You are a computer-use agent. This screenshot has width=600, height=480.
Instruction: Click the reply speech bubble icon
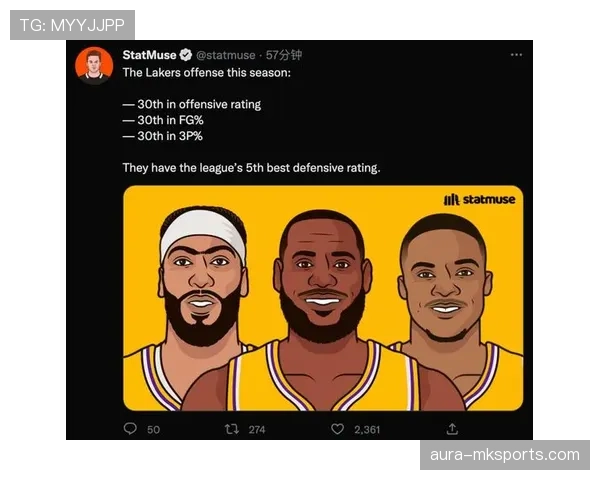pyautogui.click(x=129, y=428)
